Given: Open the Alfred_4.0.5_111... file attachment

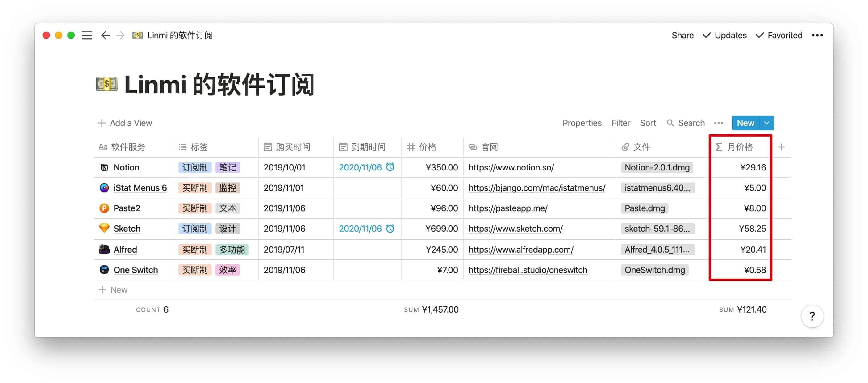Looking at the screenshot, I should tap(657, 250).
